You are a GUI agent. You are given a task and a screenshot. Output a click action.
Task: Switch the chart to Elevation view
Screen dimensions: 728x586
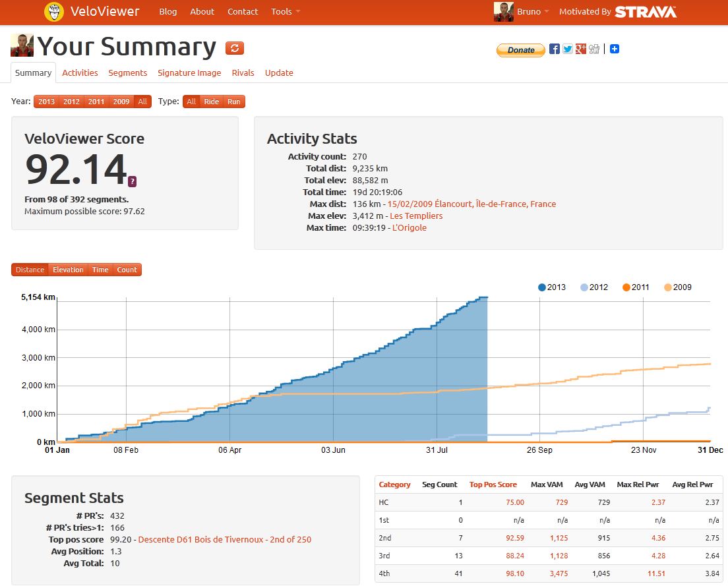coord(68,270)
